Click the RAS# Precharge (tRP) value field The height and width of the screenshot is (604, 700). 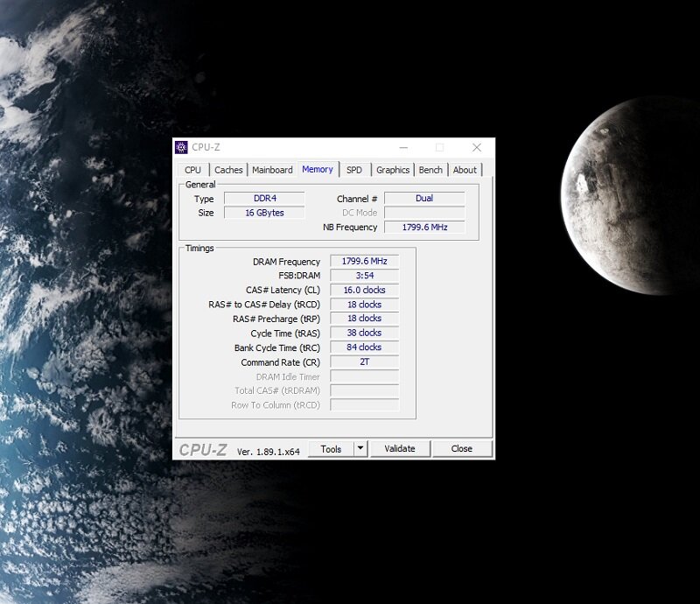coord(364,319)
